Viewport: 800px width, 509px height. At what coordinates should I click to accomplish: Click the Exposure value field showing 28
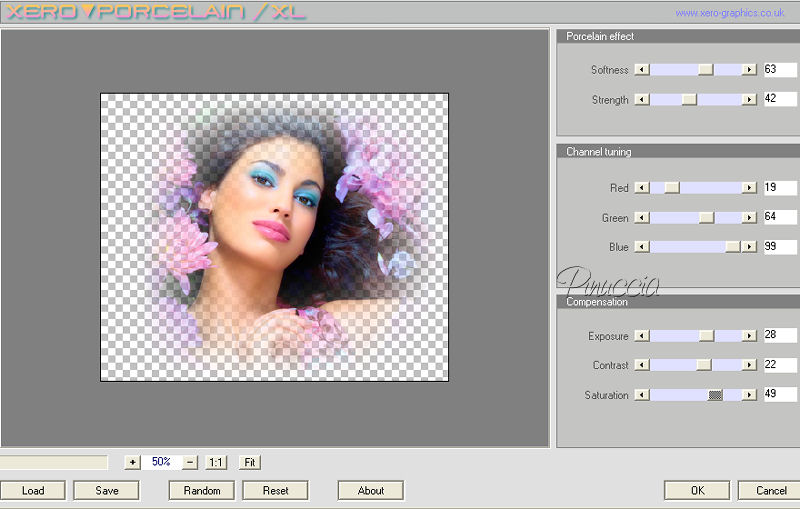pos(780,335)
